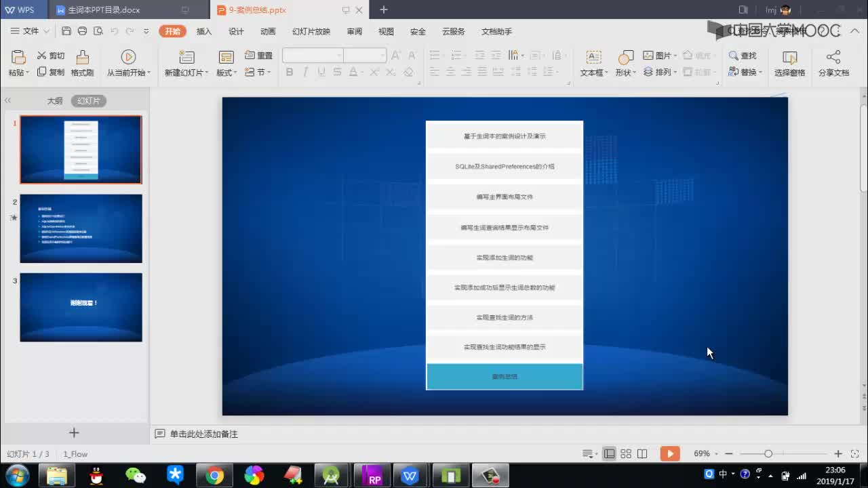Open the File (文件) menu dropdown

[x=30, y=31]
